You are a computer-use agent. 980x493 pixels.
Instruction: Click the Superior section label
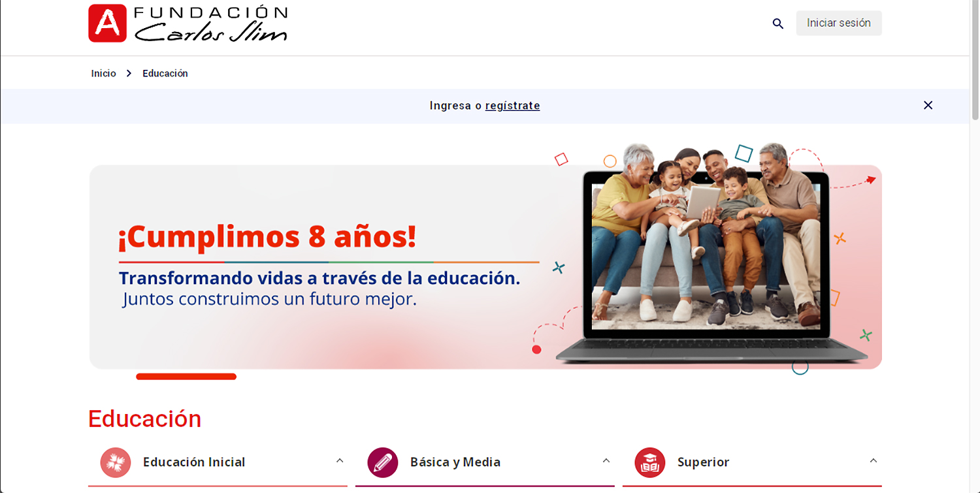(x=703, y=462)
